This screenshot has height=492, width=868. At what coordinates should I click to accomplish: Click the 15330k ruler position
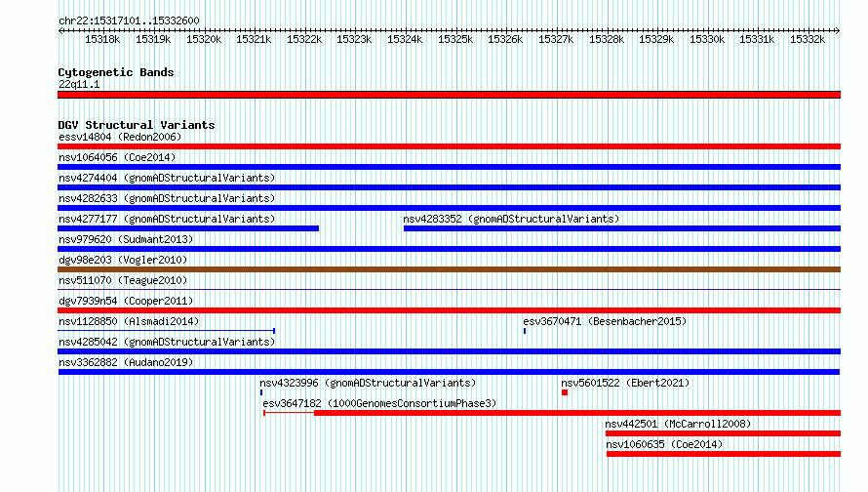[x=707, y=39]
